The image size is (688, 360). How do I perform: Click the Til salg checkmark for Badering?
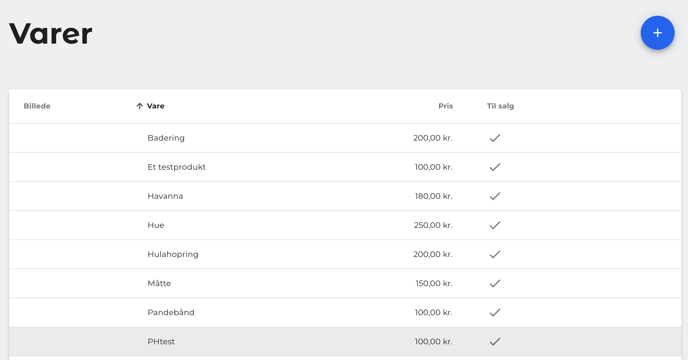click(x=495, y=138)
